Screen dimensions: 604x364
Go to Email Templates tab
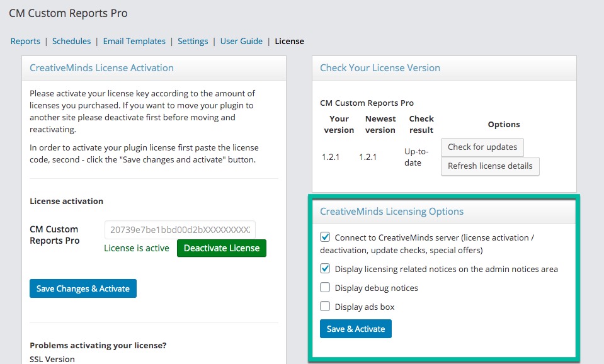pyautogui.click(x=134, y=41)
